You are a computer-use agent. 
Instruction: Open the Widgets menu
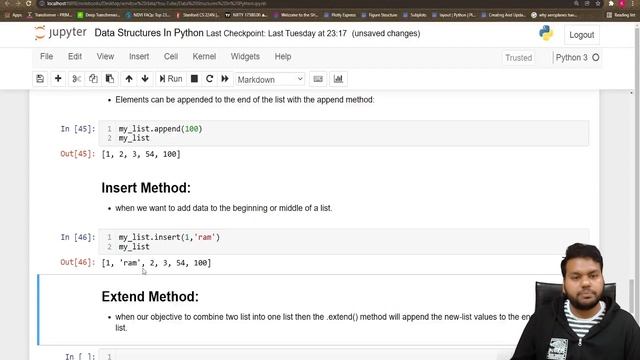tap(245, 57)
